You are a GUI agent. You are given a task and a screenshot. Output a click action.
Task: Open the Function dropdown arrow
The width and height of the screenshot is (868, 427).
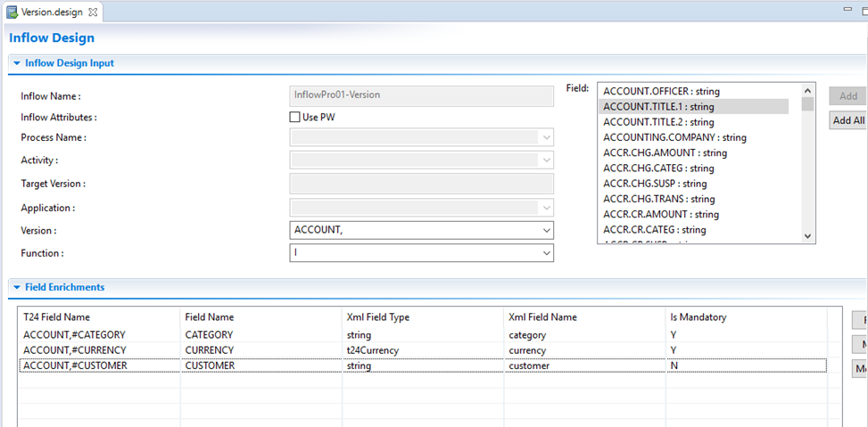[545, 253]
